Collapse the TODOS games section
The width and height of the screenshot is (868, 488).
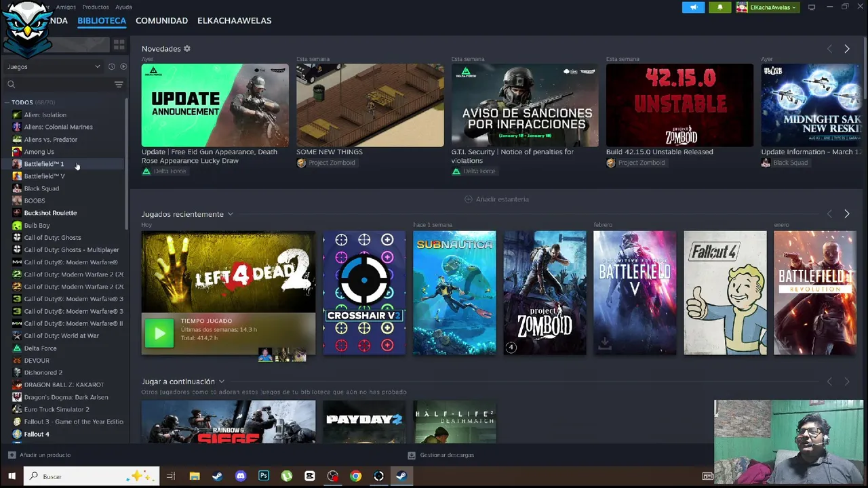point(6,102)
